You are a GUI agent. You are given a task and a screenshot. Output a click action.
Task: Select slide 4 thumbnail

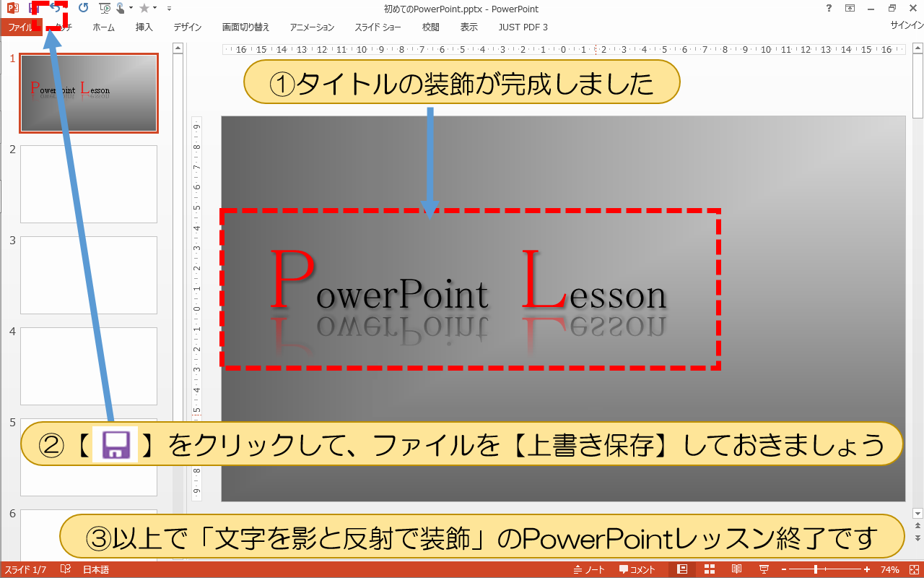click(x=89, y=366)
